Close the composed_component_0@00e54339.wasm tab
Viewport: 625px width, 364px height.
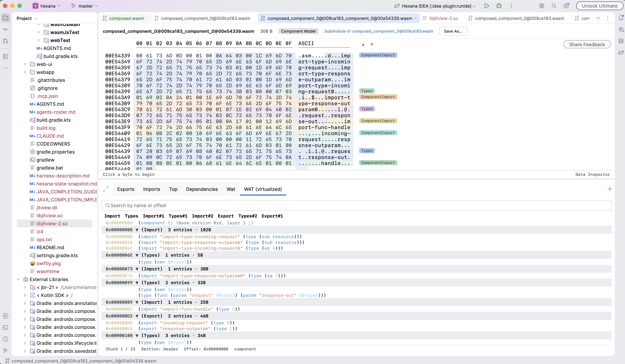416,18
